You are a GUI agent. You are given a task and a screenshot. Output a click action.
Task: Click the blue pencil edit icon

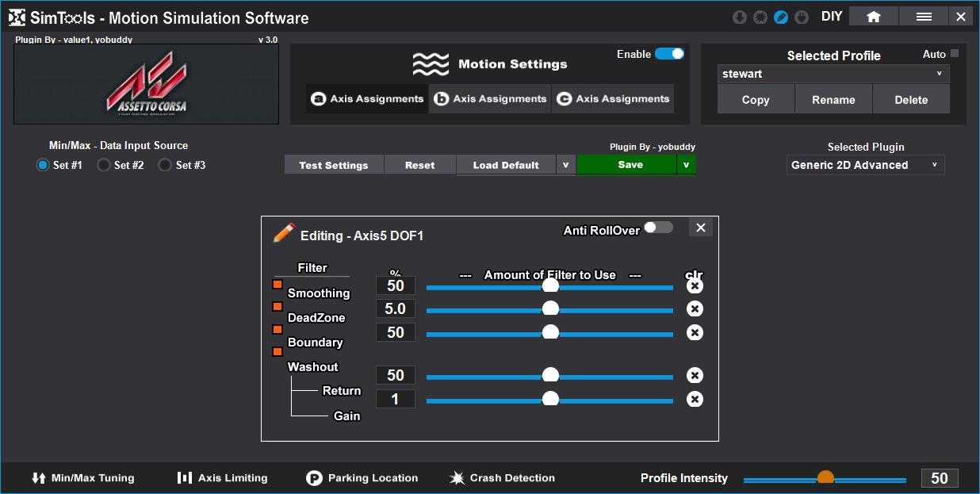tap(781, 17)
